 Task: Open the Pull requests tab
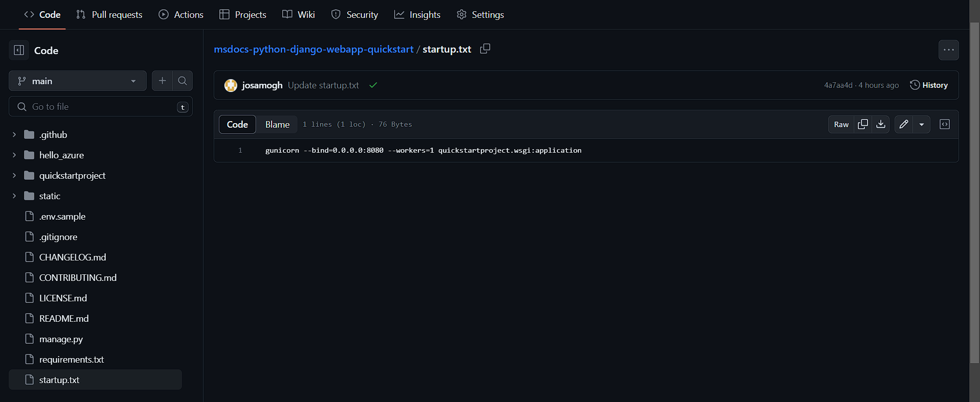coord(109,15)
